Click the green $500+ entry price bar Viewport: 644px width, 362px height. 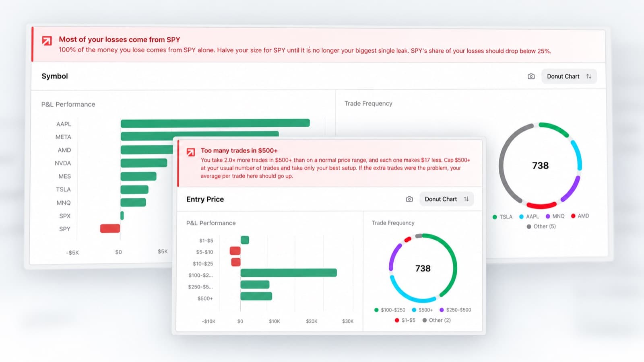(x=256, y=296)
